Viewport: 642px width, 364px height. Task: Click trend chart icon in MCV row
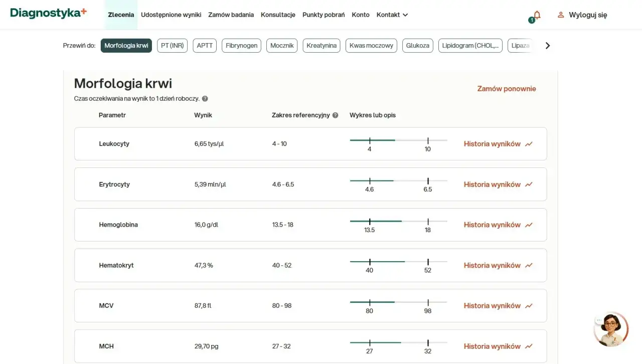coord(529,306)
